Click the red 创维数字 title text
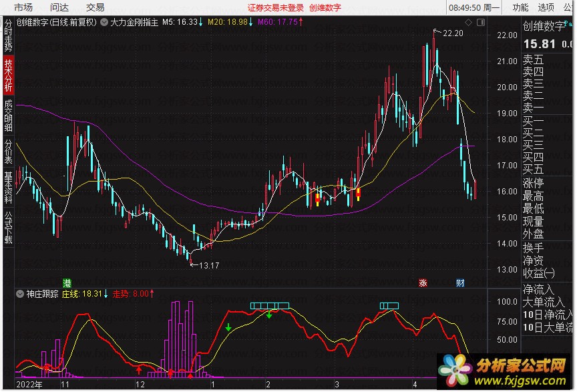577x392 pixels. (x=325, y=8)
